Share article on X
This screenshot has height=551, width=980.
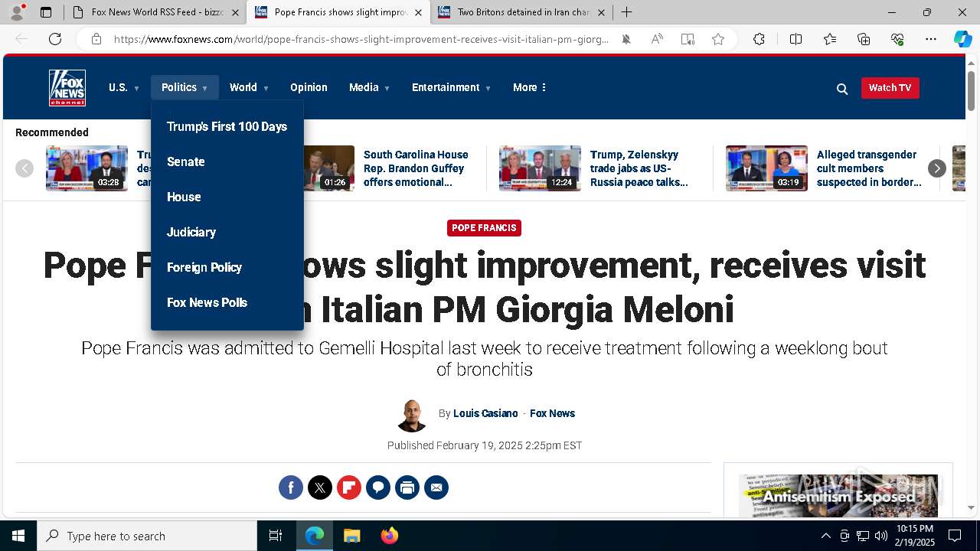(320, 487)
